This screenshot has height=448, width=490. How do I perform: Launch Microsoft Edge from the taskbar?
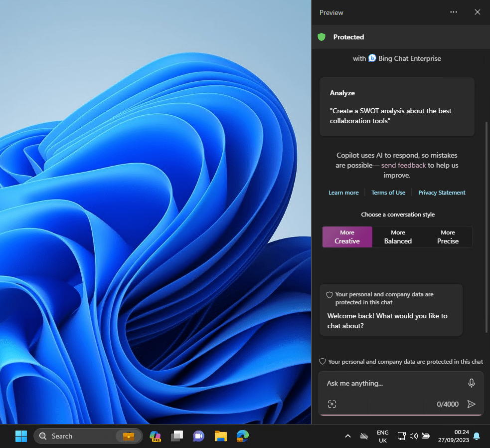tap(243, 436)
